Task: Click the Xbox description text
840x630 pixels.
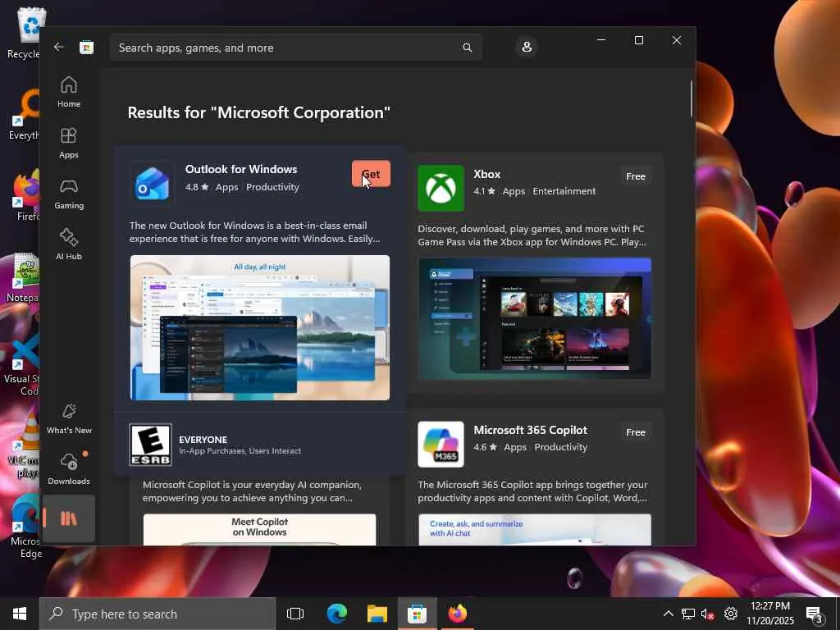Action: coord(532,235)
